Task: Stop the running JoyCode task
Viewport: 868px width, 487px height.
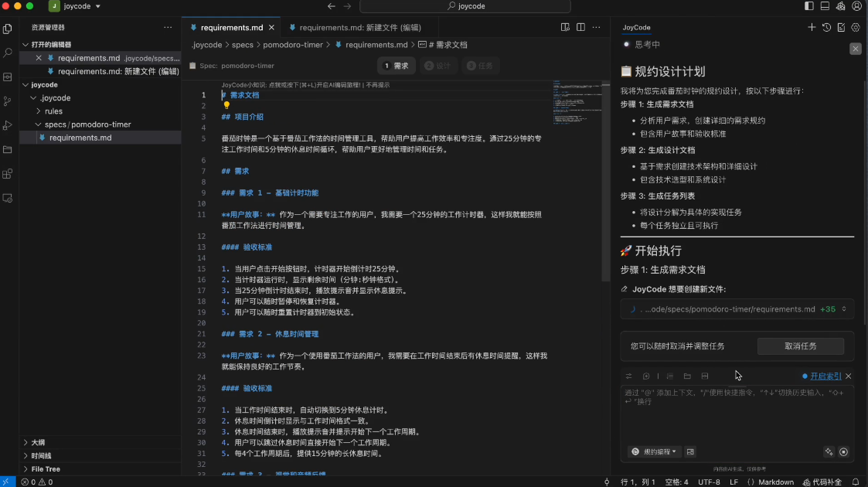Action: [x=843, y=451]
